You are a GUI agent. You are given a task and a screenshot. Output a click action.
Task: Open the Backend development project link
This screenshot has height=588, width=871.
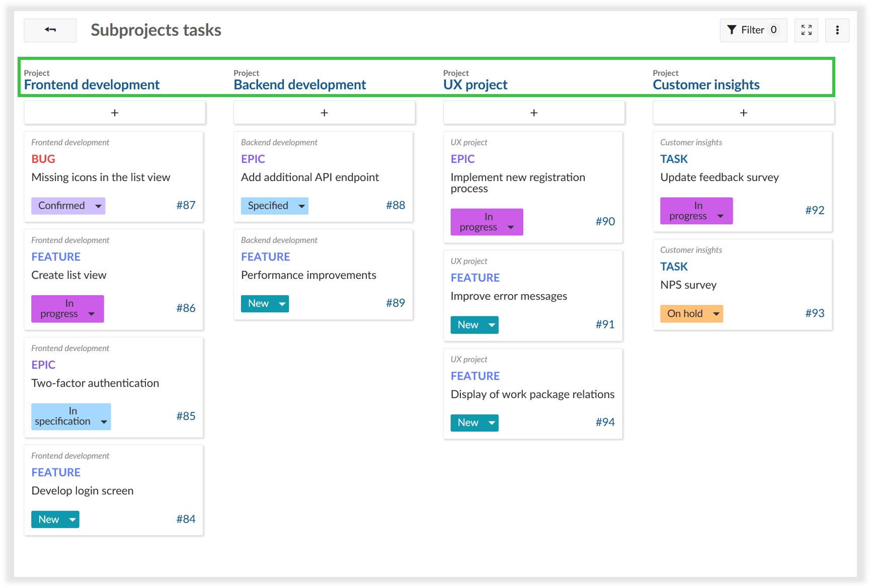click(x=299, y=85)
